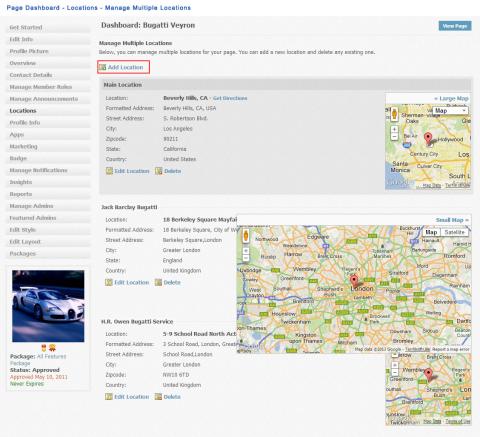
Task: Open Badge in the sidebar
Action: (48, 158)
